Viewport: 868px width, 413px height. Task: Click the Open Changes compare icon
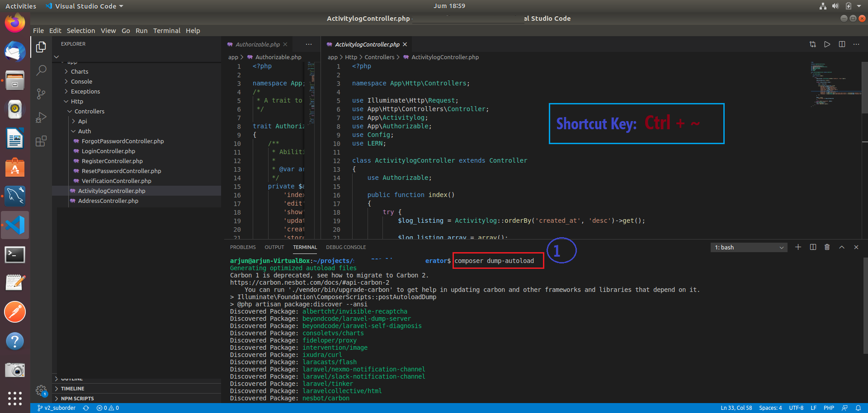812,44
